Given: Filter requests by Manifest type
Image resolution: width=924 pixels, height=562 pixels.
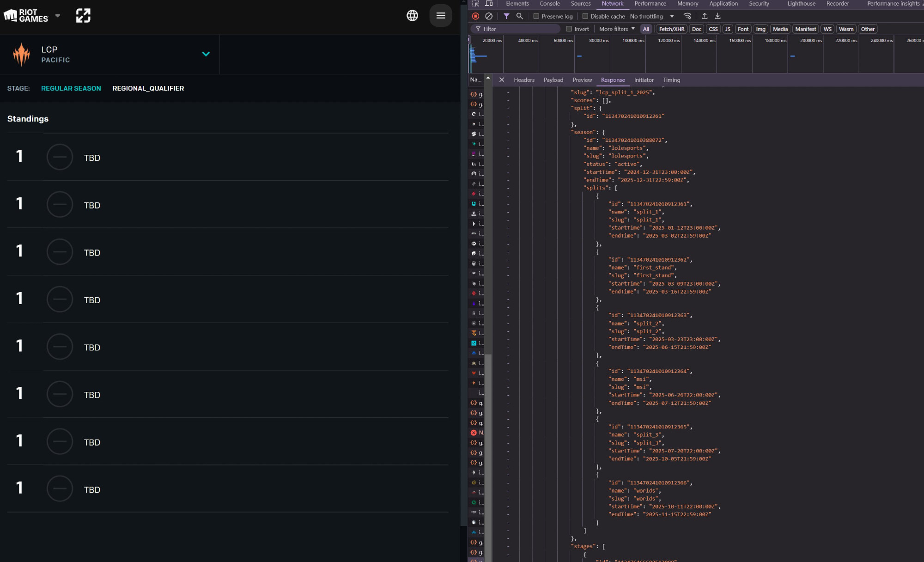Looking at the screenshot, I should pos(805,29).
